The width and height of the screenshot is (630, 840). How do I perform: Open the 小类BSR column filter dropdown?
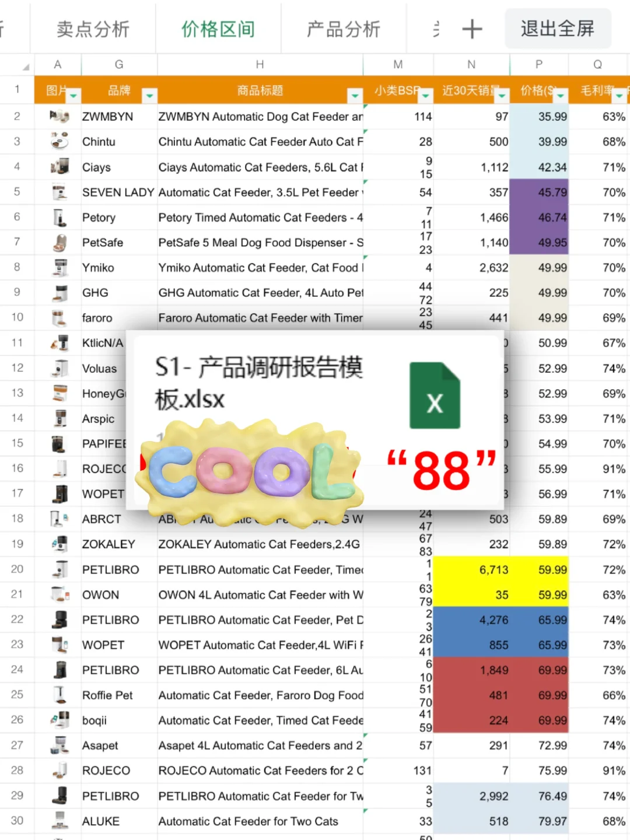(x=426, y=95)
